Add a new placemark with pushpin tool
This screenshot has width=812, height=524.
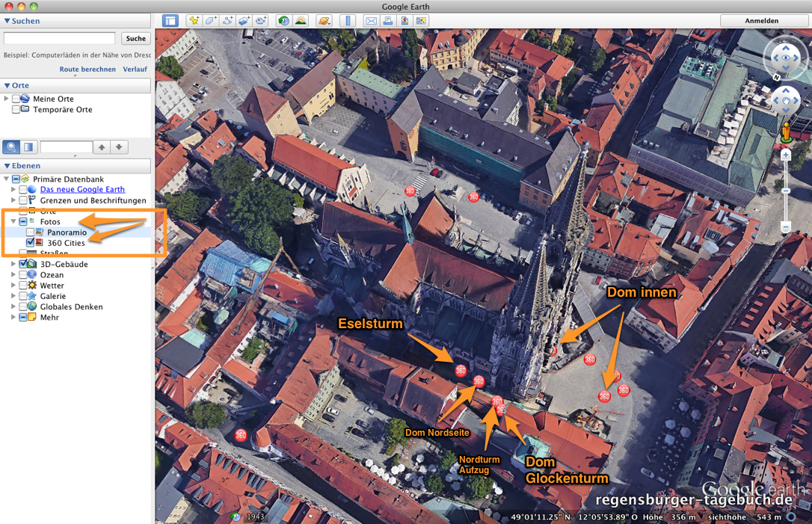point(194,21)
